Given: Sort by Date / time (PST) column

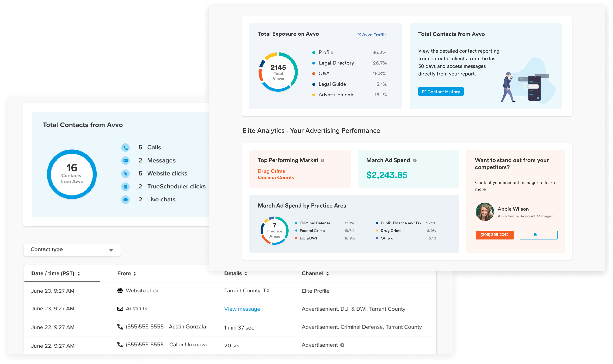Looking at the screenshot, I should (x=56, y=273).
